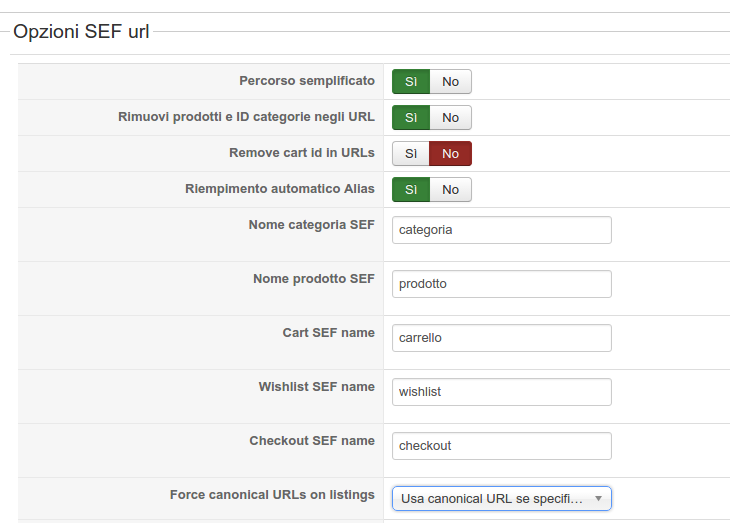Viewport: 730px width, 523px height.
Task: Set Percorso semplificato to Sì
Action: 411,82
